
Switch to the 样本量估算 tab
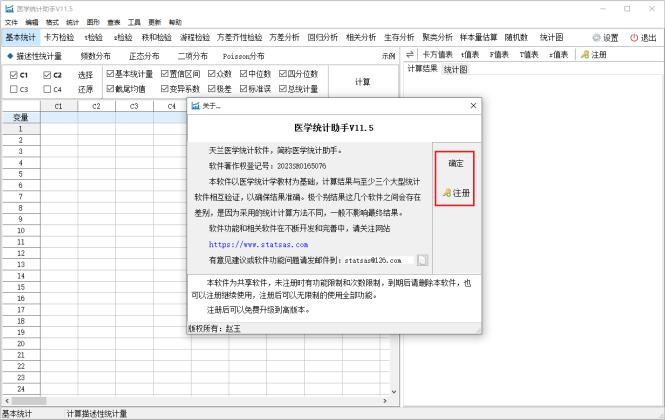pyautogui.click(x=479, y=37)
